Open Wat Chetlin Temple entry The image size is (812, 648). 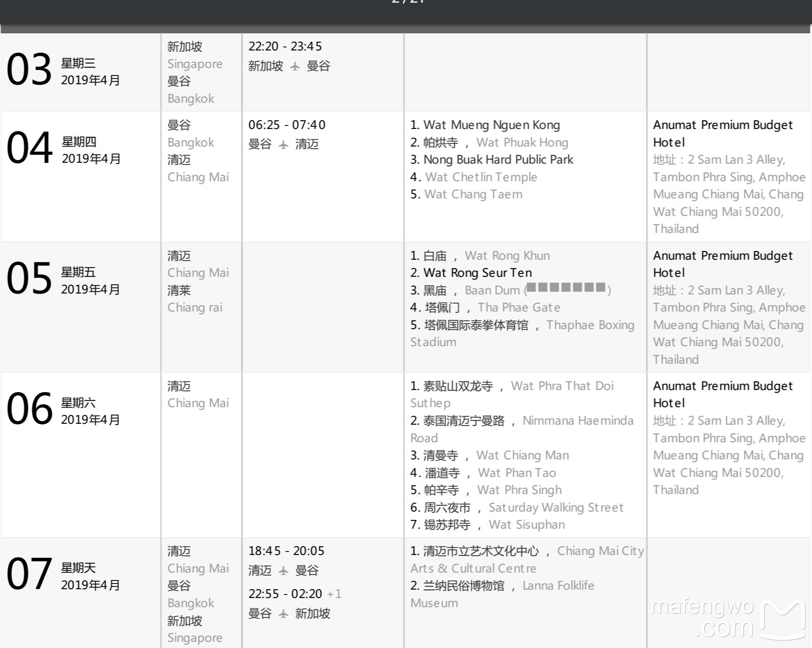(474, 177)
